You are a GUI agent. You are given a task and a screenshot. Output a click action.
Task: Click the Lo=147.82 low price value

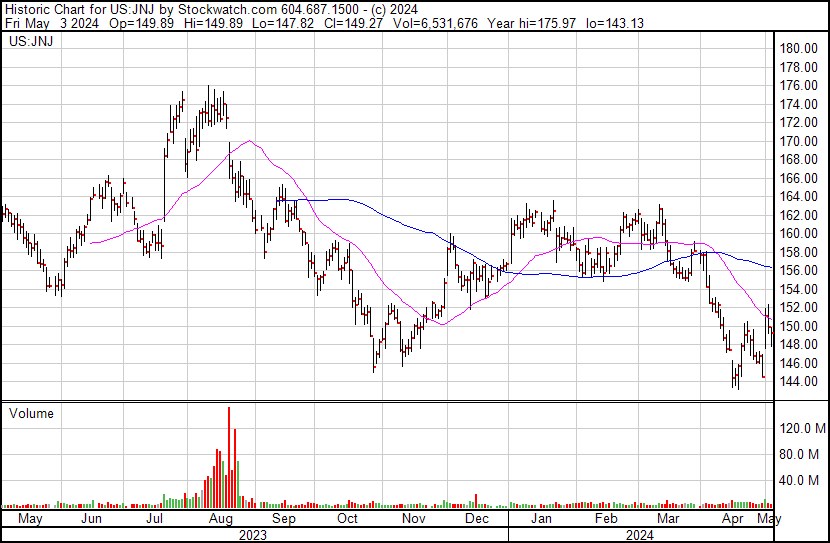(283, 23)
